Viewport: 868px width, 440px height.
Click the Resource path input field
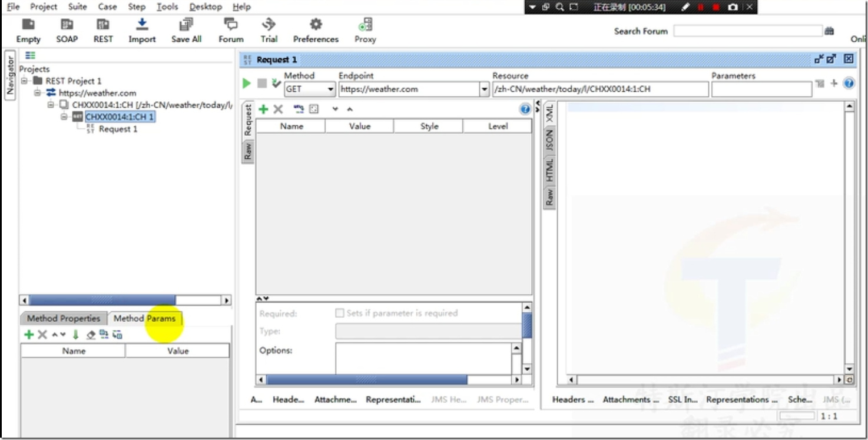tap(600, 89)
